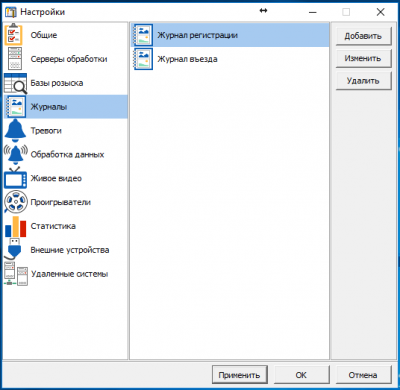The image size is (400, 390).
Task: Select the Журналы section label
Action: (x=49, y=107)
